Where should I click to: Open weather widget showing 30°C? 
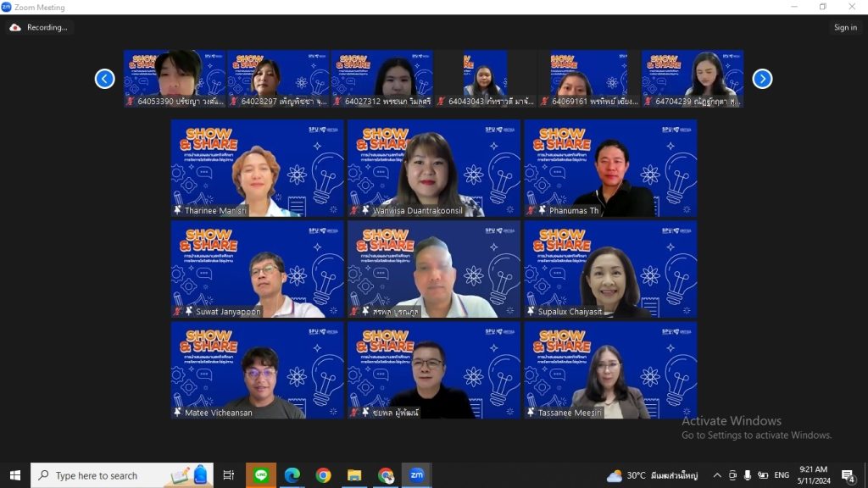point(652,475)
